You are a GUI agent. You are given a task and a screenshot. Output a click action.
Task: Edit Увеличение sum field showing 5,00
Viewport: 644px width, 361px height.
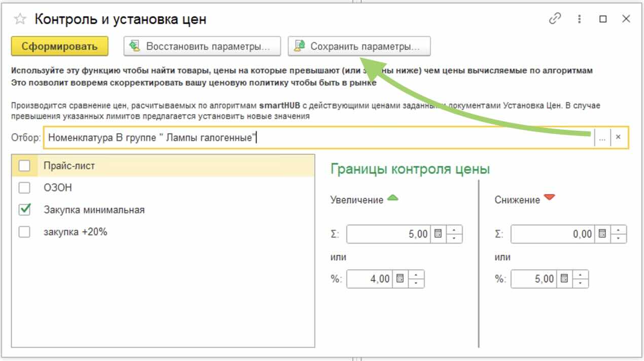(x=389, y=234)
